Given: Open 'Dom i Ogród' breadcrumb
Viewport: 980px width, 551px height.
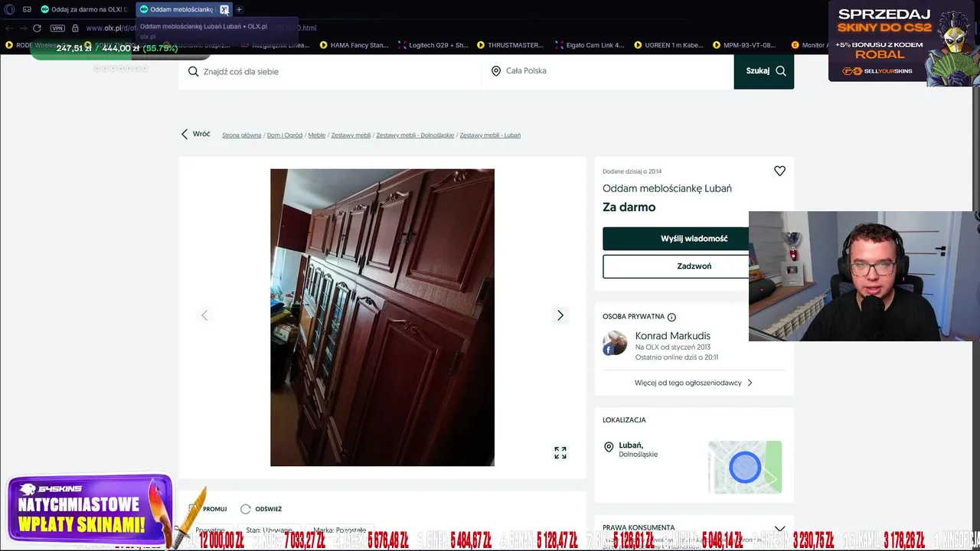Looking at the screenshot, I should [x=285, y=135].
